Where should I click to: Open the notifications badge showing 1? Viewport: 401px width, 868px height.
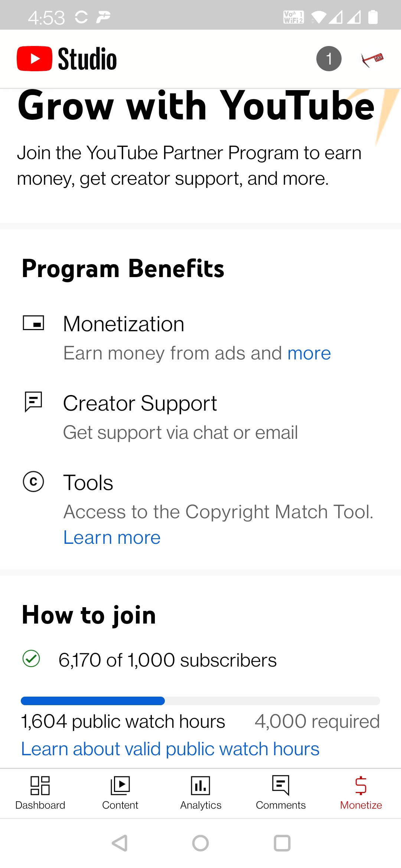[329, 59]
